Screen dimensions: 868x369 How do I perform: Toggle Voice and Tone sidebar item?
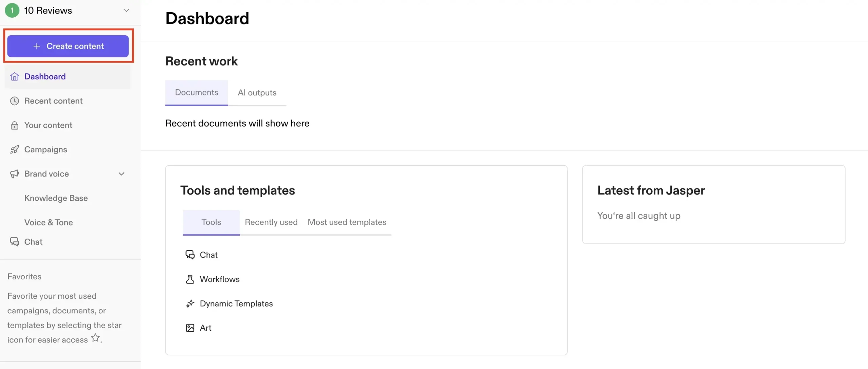tap(48, 222)
